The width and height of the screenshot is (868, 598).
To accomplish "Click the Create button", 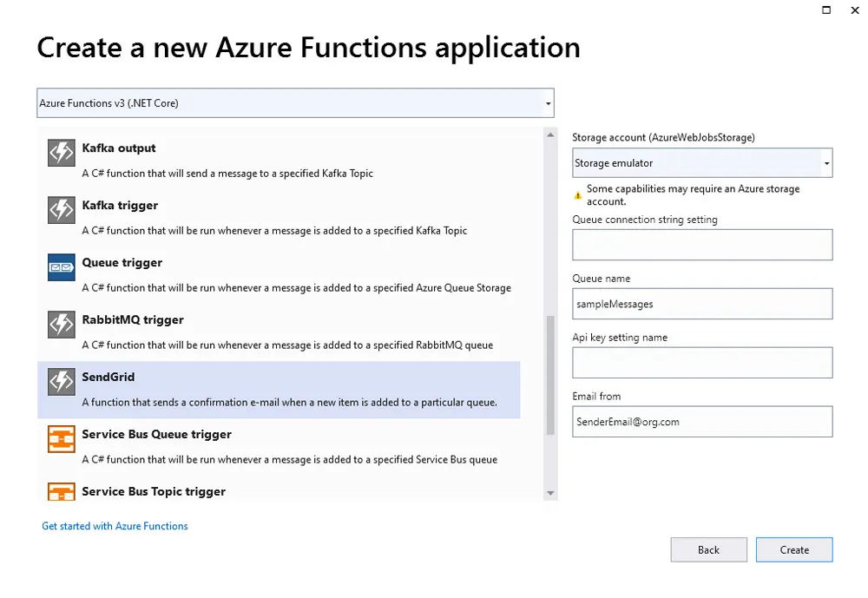I will pyautogui.click(x=794, y=549).
